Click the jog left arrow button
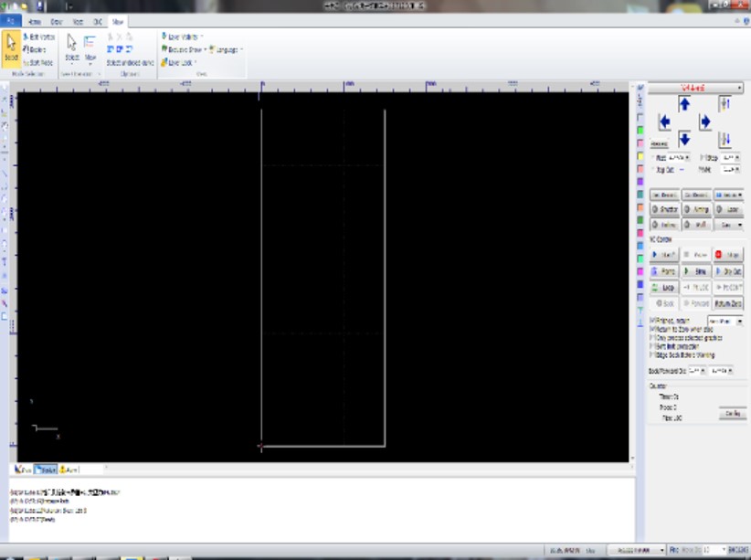751x560 pixels. click(664, 122)
